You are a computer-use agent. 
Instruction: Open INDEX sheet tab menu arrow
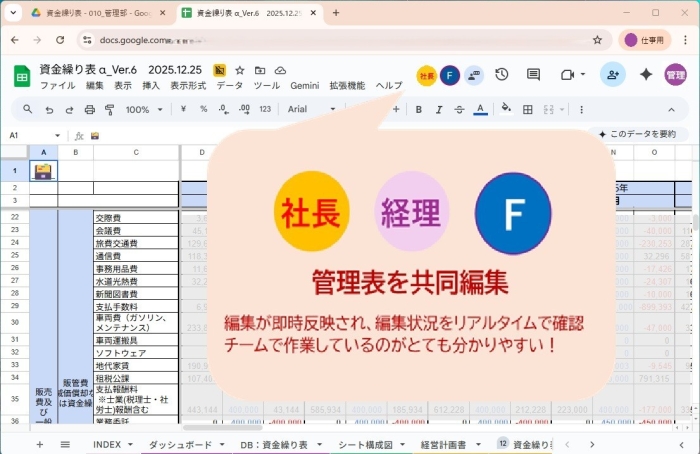[x=130, y=445]
